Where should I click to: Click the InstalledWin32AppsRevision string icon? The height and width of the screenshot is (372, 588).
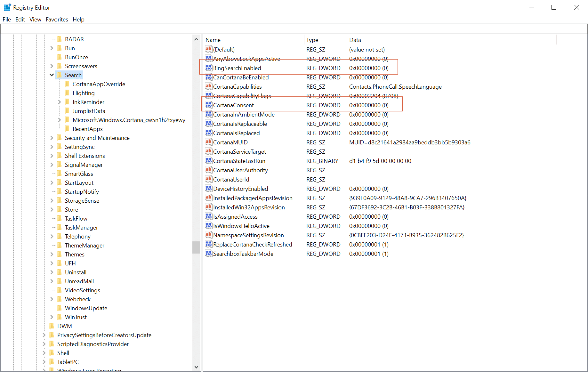209,207
